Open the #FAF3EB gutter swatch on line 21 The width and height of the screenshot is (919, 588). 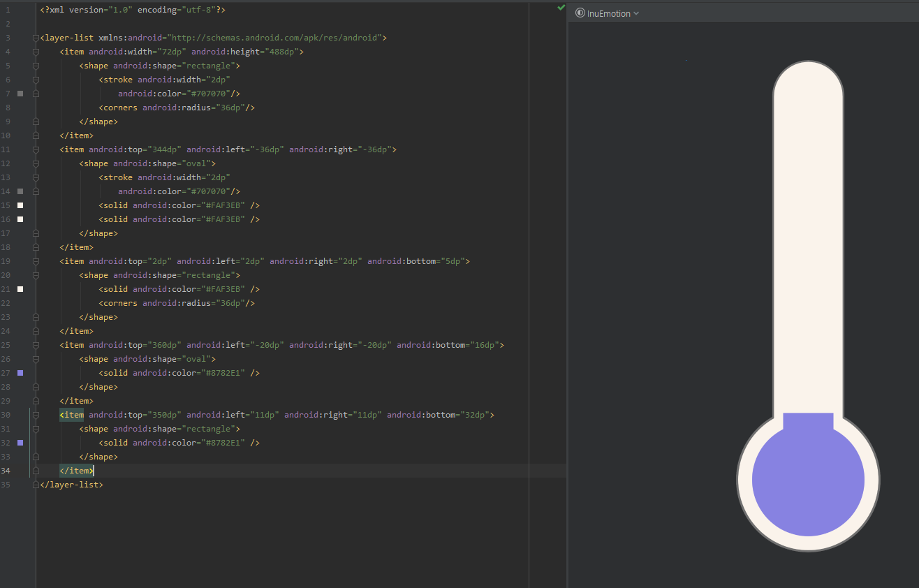20,289
